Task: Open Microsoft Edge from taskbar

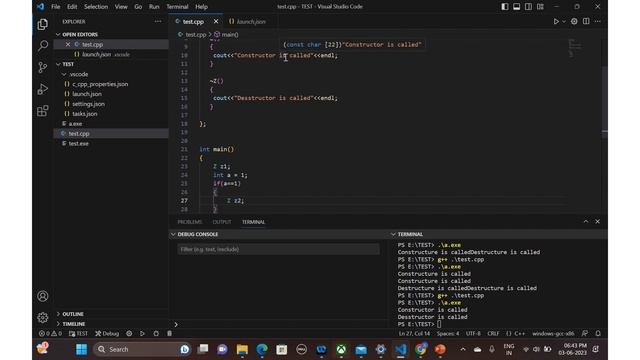Action: point(262,349)
